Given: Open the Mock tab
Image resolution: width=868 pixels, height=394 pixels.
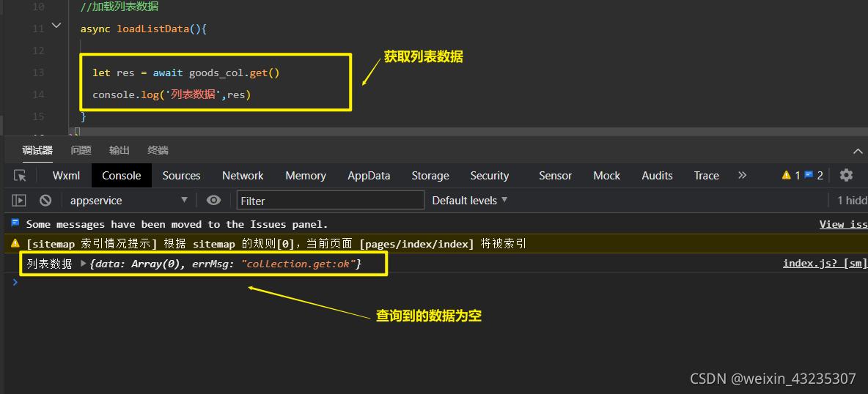Looking at the screenshot, I should [607, 176].
